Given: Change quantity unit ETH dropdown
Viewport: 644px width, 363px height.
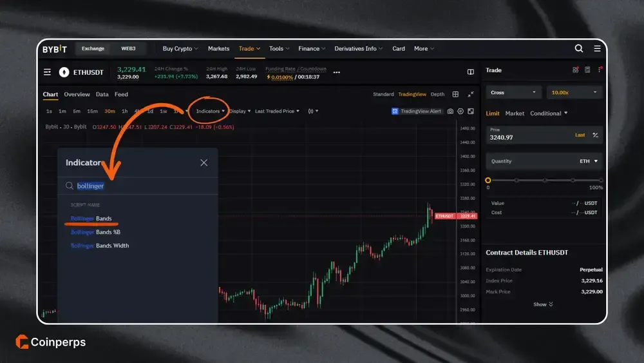Looking at the screenshot, I should [x=589, y=161].
